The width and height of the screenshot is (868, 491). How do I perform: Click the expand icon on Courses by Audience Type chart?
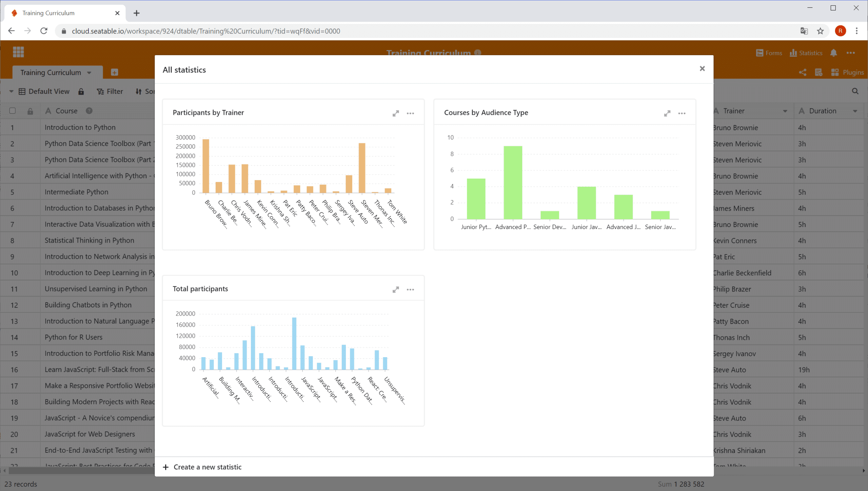point(667,112)
